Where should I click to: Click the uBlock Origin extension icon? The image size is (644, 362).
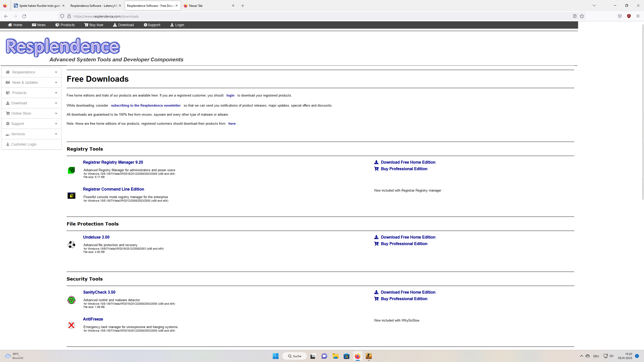(629, 16)
